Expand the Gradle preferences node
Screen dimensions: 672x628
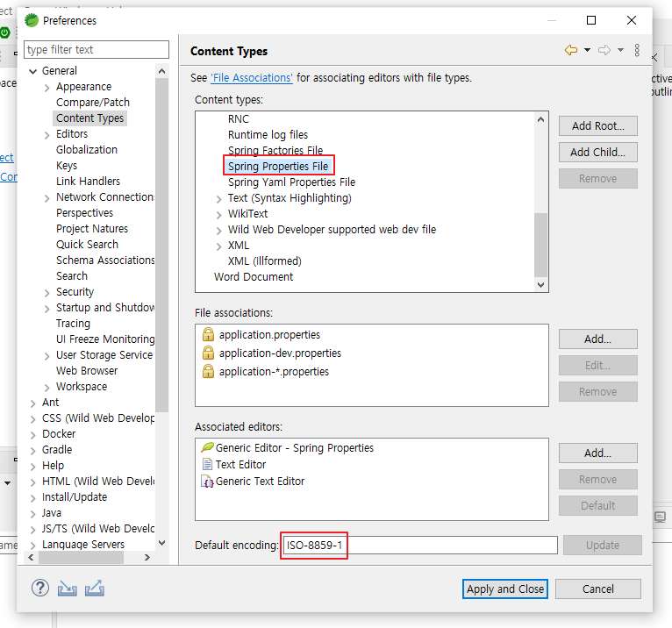32,451
